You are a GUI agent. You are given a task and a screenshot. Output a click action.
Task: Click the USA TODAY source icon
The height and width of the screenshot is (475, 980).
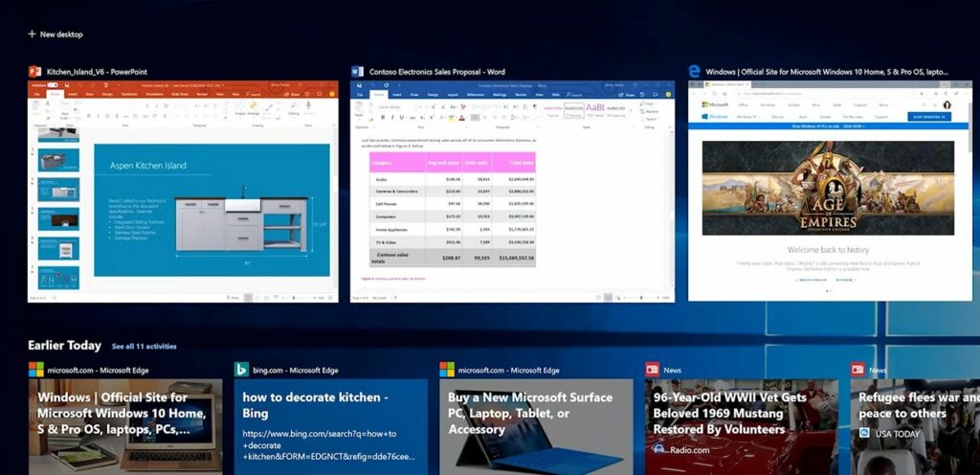864,433
